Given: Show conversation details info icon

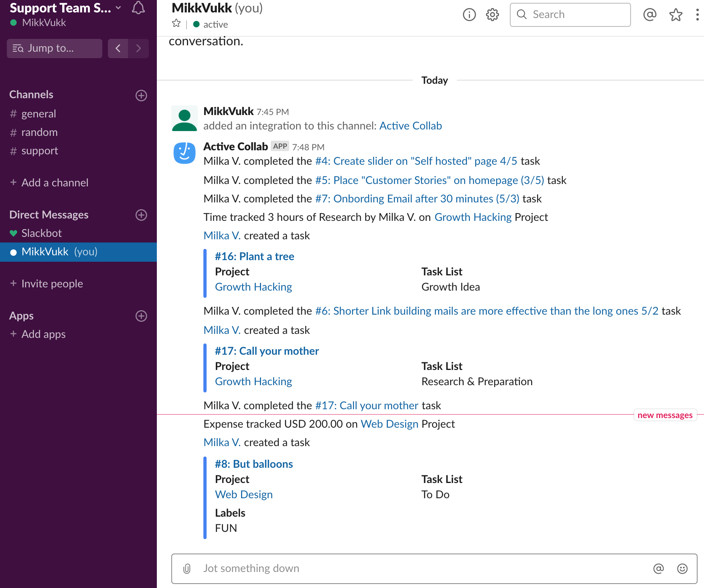Looking at the screenshot, I should [469, 15].
